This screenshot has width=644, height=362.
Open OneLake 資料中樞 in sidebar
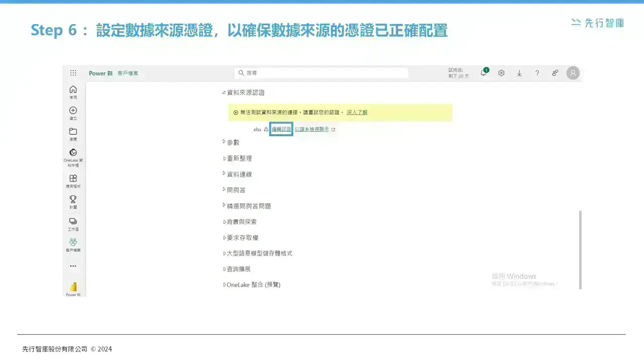point(73,157)
